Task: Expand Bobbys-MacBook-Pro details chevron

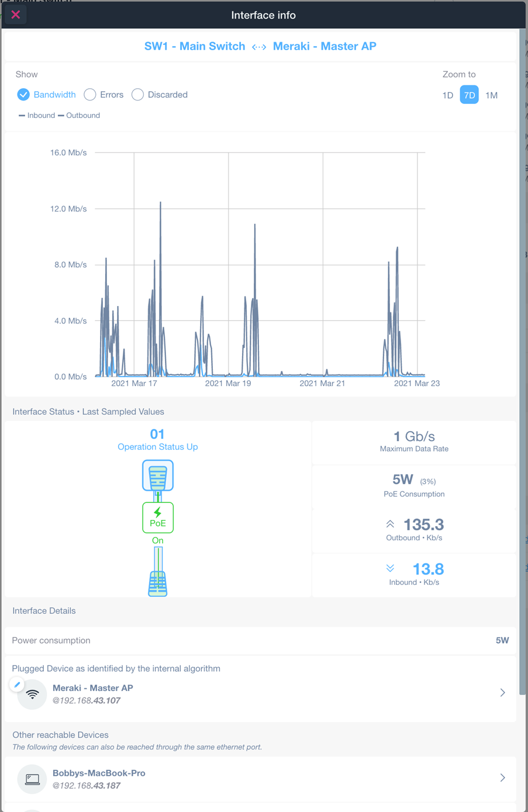Action: pos(502,778)
